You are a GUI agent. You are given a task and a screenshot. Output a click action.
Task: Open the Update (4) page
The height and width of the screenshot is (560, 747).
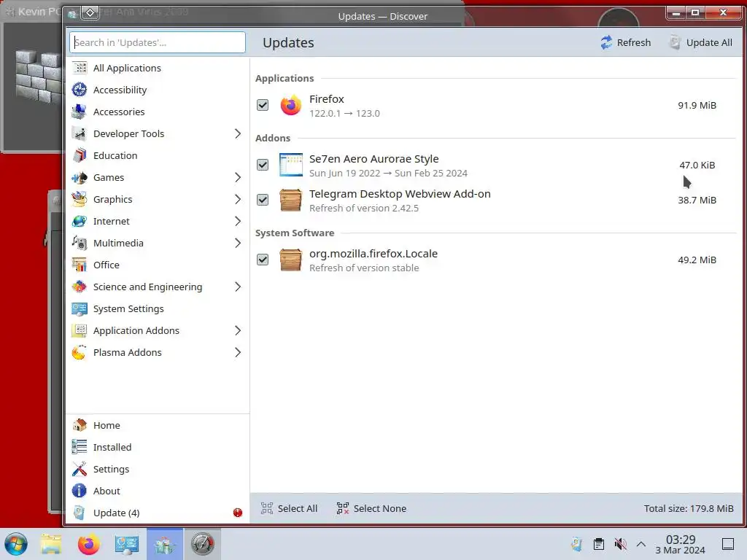158,513
